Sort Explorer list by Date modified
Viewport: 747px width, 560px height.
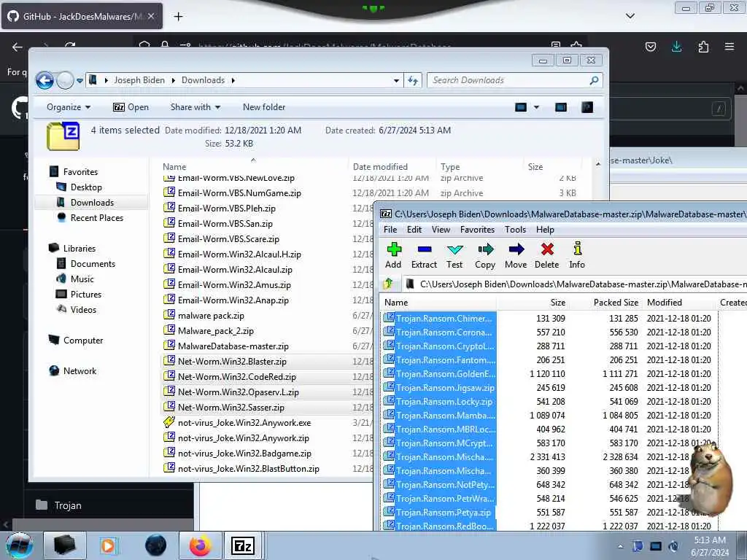[392, 167]
